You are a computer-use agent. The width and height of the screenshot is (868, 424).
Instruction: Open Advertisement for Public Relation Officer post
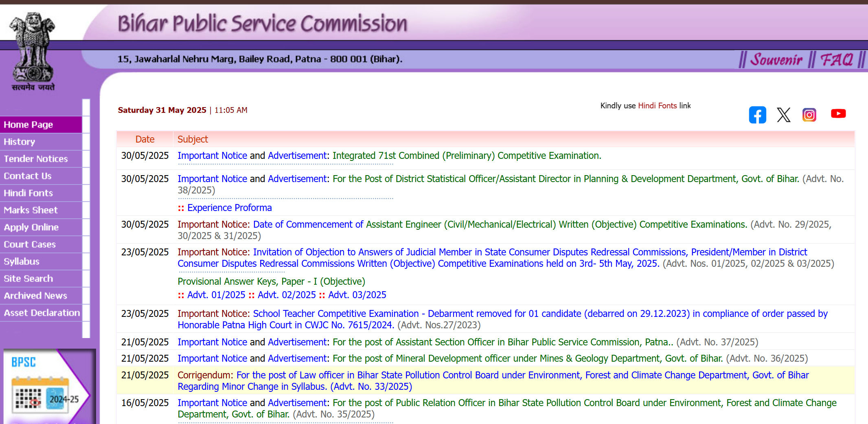click(297, 403)
